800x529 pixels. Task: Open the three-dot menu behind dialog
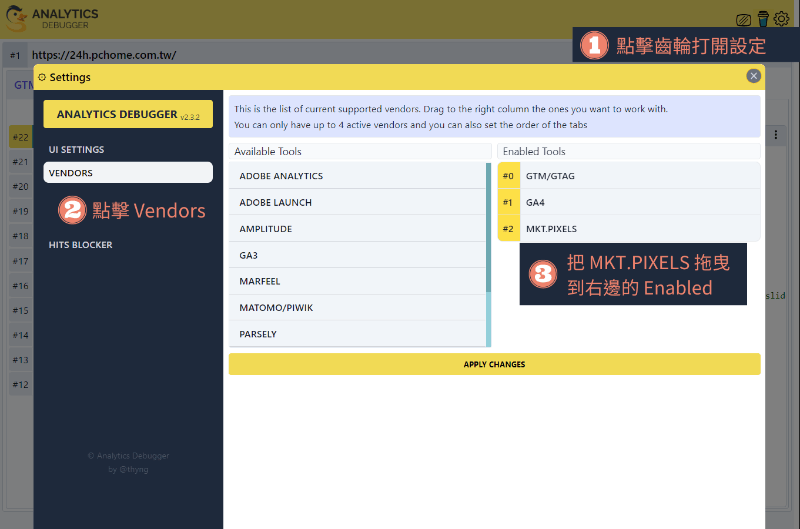click(x=776, y=135)
